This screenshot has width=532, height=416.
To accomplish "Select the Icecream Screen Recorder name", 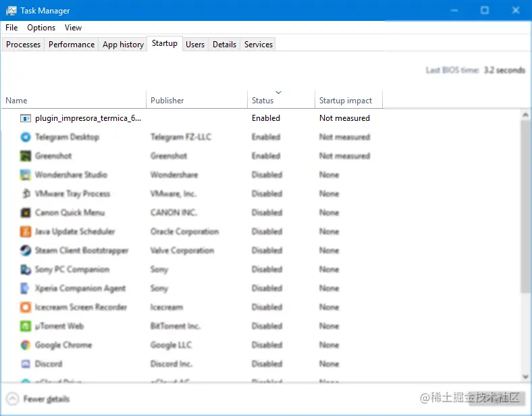I will pyautogui.click(x=81, y=307).
